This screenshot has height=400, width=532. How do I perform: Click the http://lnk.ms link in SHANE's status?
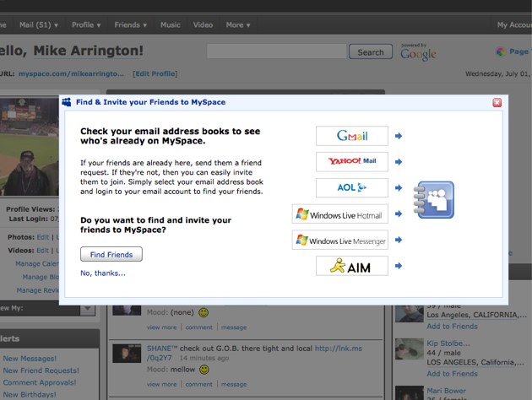click(339, 349)
